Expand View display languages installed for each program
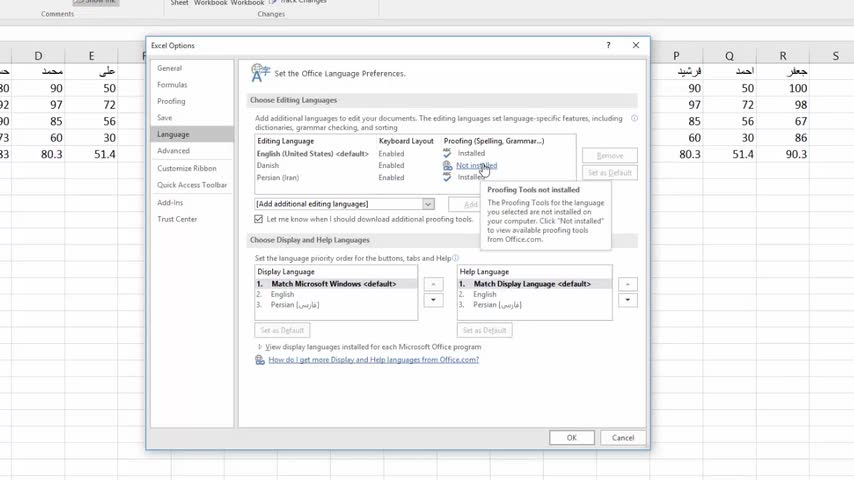Screen dimensions: 854x480 (369, 347)
